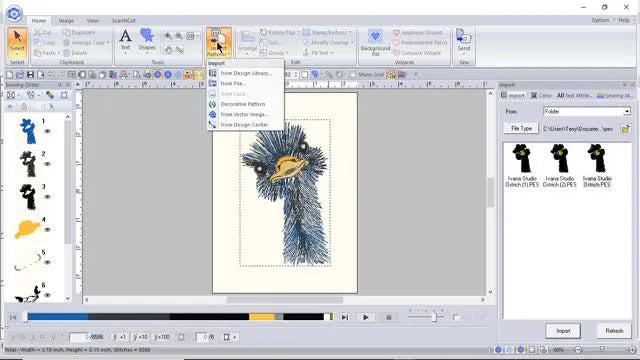
Task: Click the zoom in magnifier
Action: point(168,36)
